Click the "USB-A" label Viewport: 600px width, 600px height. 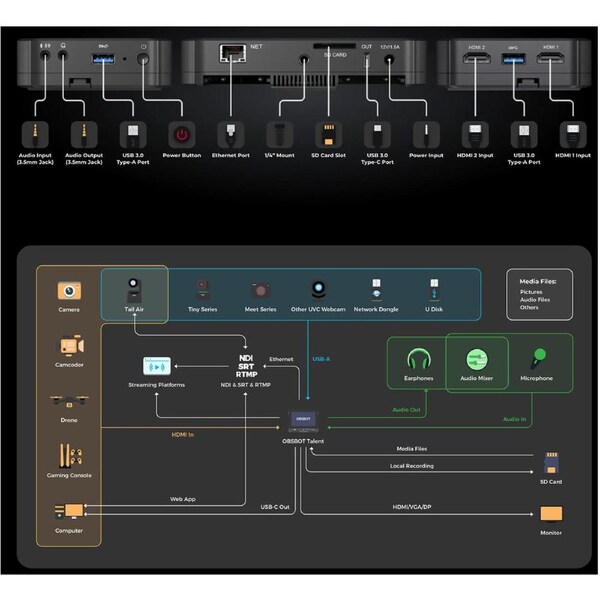(x=321, y=359)
